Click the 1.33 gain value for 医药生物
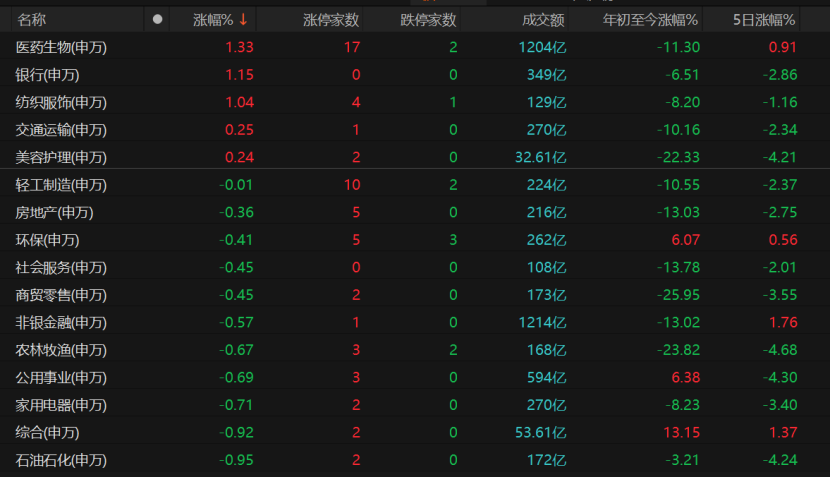Image resolution: width=830 pixels, height=477 pixels. (239, 47)
